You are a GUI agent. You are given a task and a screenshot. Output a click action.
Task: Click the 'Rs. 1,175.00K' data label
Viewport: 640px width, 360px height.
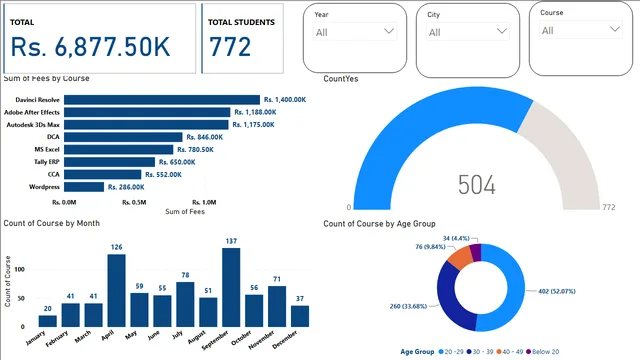(253, 124)
